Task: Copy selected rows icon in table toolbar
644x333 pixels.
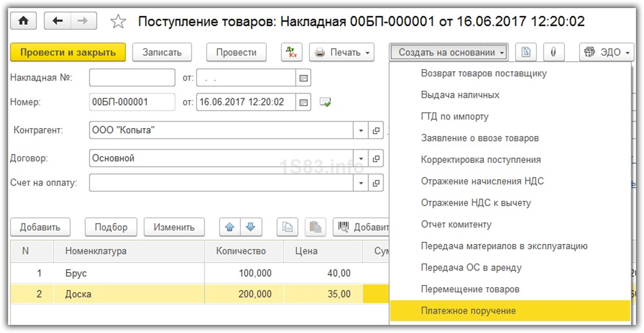Action: [288, 227]
